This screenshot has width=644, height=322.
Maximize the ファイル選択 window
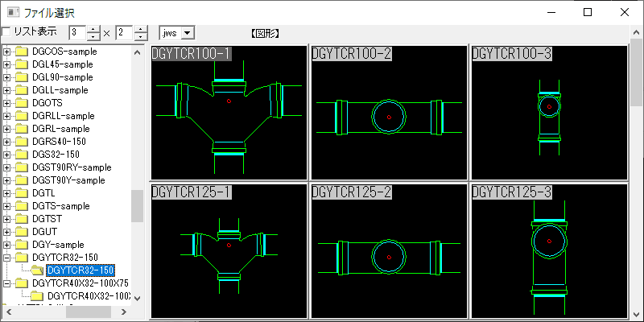(588, 12)
